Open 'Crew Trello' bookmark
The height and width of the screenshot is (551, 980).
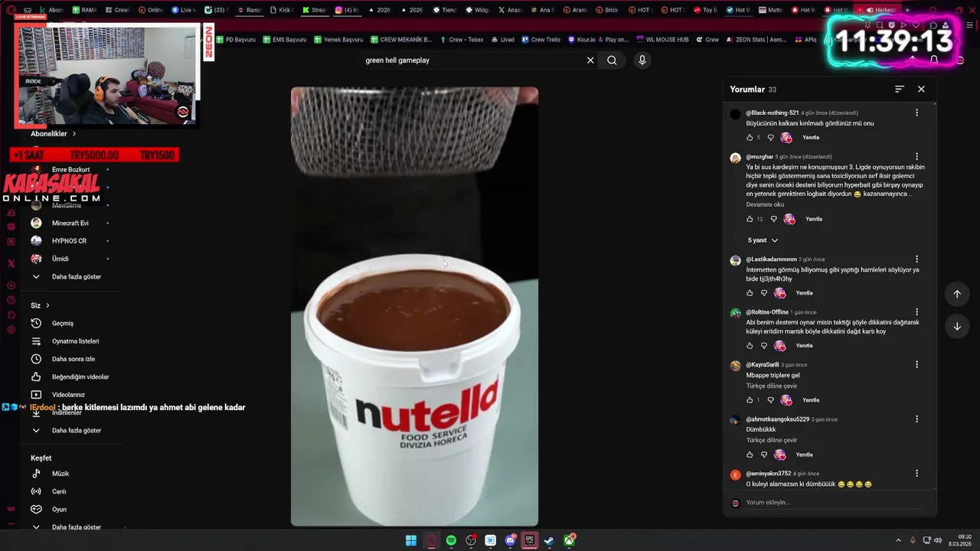coord(541,40)
